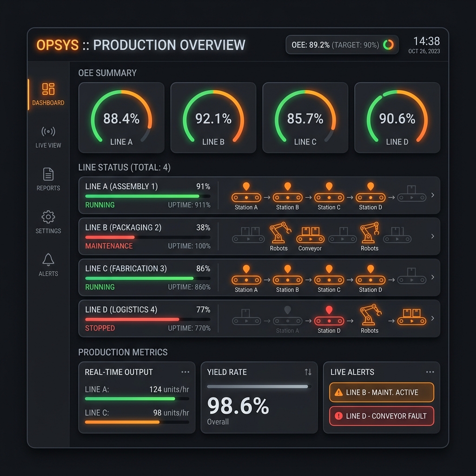Click the OCT 26, 2023 date text
476x476 pixels.
pos(424,51)
